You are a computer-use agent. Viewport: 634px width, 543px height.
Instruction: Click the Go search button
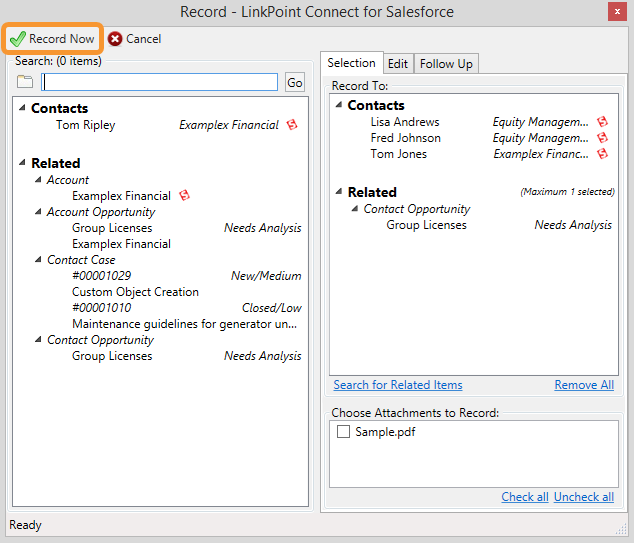tap(295, 82)
